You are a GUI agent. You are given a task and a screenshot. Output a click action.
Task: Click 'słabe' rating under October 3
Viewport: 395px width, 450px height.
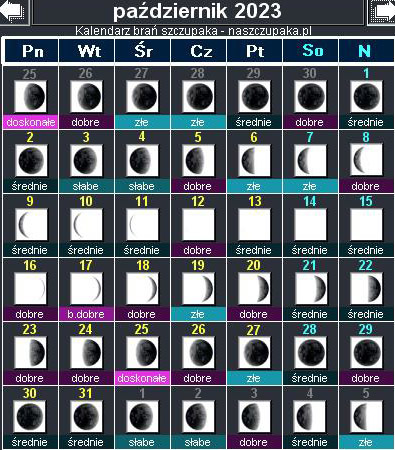point(86,186)
